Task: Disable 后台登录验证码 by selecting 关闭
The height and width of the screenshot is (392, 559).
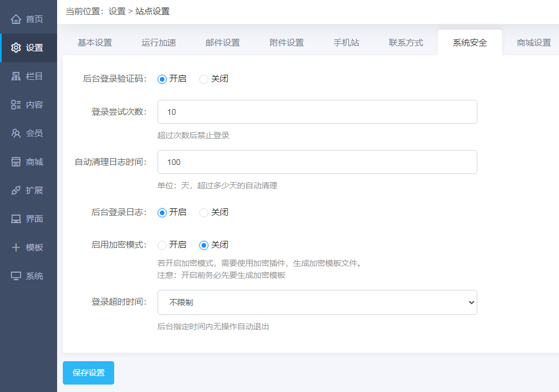Action: pos(204,79)
